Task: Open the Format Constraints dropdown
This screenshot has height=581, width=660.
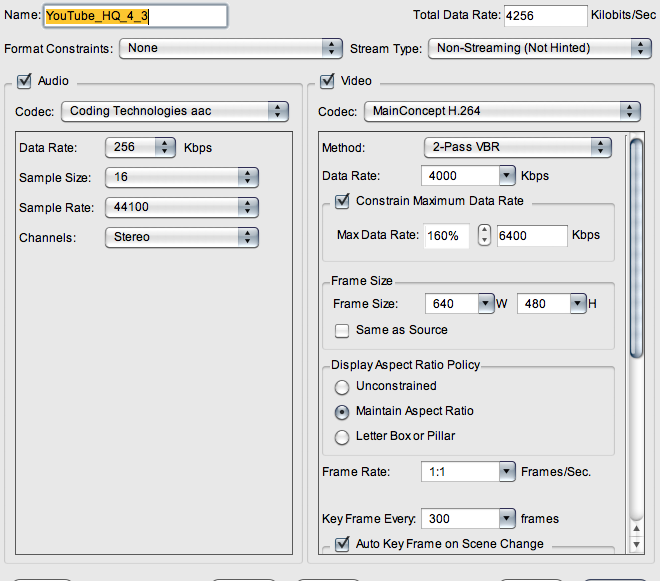Action: tap(231, 48)
